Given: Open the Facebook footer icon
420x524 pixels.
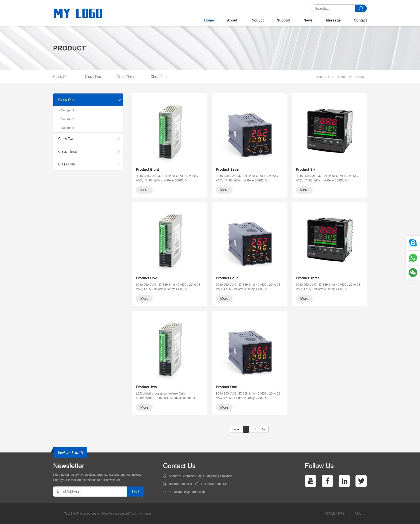Looking at the screenshot, I should point(327,481).
